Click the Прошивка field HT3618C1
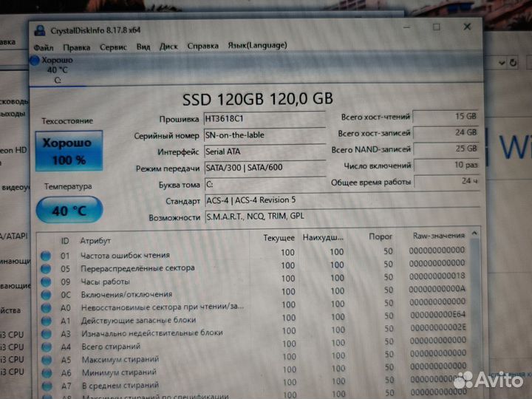The width and height of the screenshot is (532, 399). tap(265, 119)
